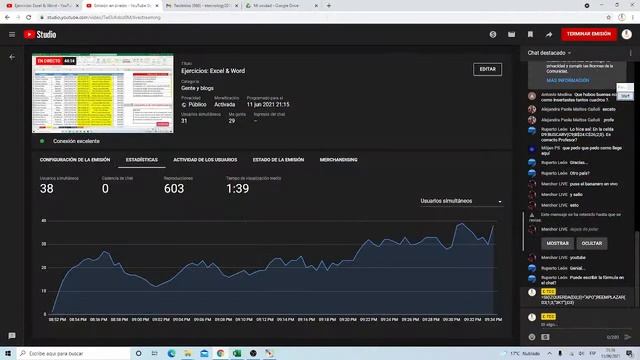This screenshot has width=640, height=360.
Task: Open Task View on the taskbar
Action: (x=155, y=353)
